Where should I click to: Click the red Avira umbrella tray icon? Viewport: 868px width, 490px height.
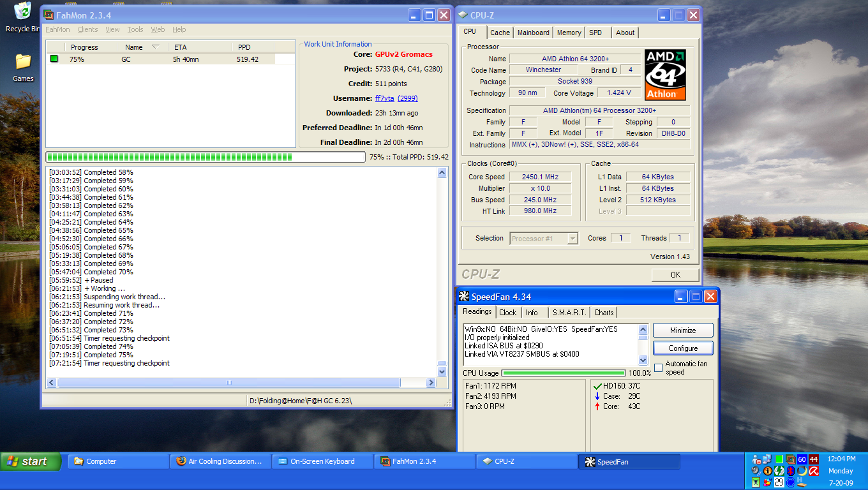click(x=813, y=471)
